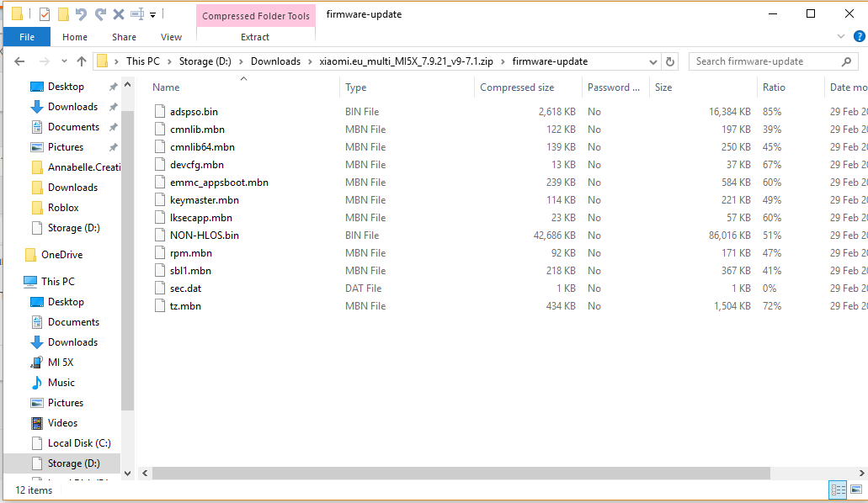The width and height of the screenshot is (868, 503).
Task: Click the Properties icon in quick access toolbar
Action: 45,14
